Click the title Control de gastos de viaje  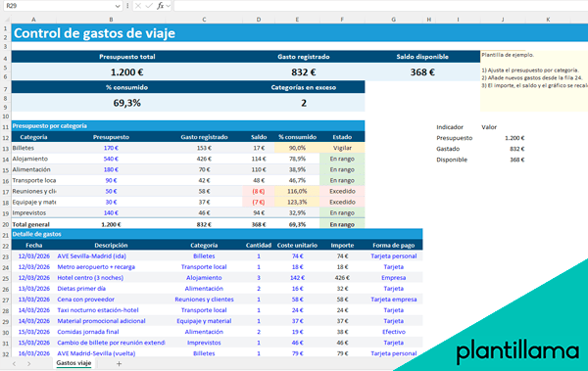pyautogui.click(x=94, y=33)
